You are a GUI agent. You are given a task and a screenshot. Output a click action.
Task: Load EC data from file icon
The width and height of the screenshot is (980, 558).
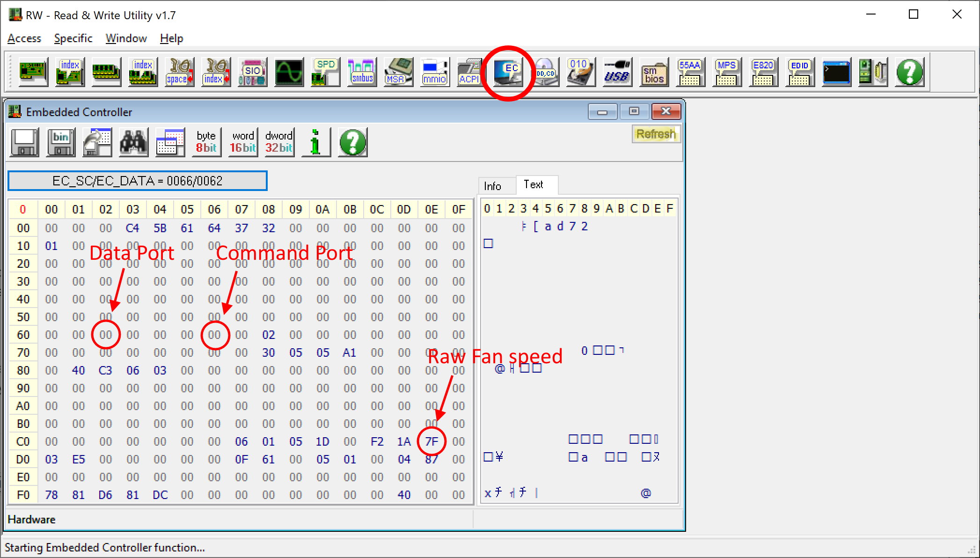tap(97, 142)
